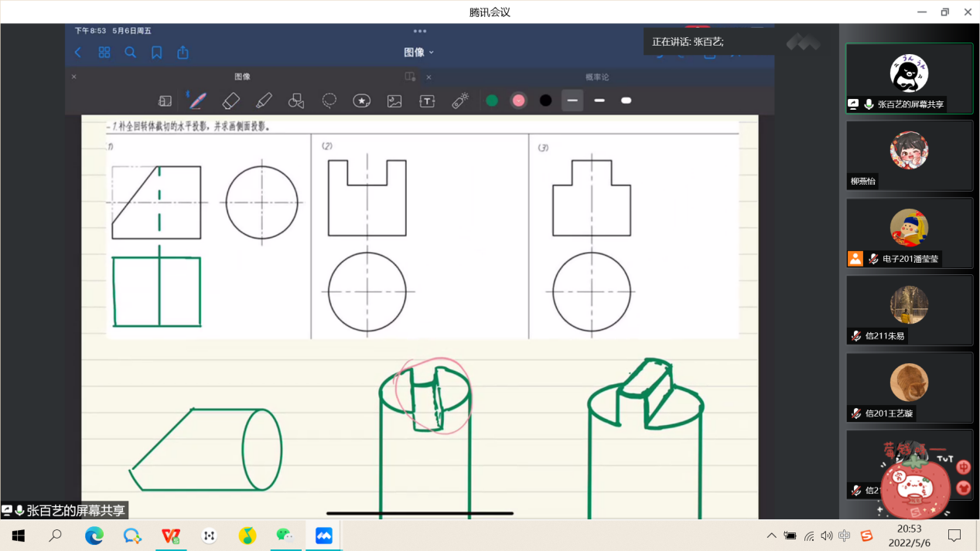980x551 pixels.
Task: Switch to the 图像 document tab
Action: pos(242,77)
